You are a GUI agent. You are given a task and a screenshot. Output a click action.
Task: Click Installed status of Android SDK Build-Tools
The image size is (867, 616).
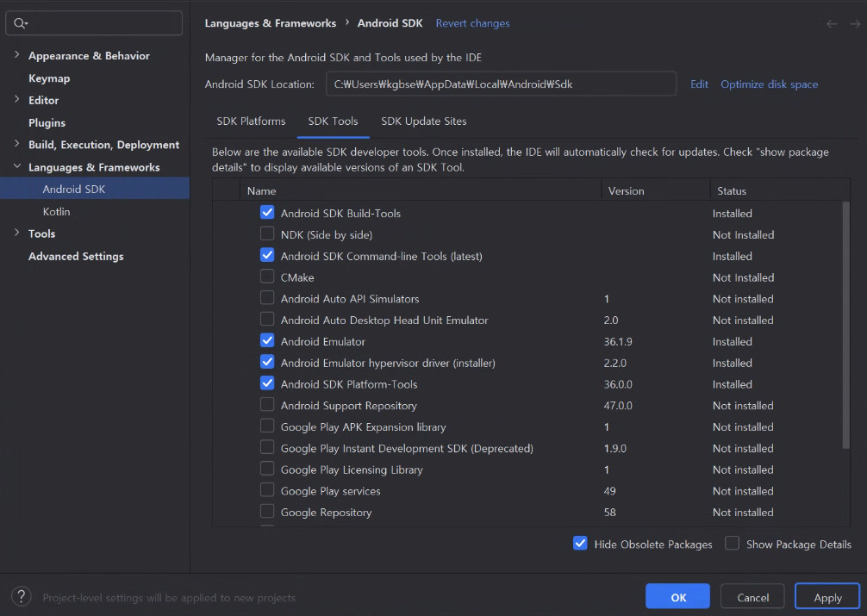point(732,214)
